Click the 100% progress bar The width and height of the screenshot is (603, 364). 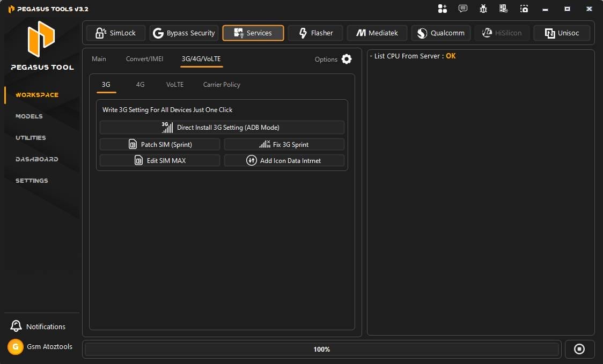point(321,349)
